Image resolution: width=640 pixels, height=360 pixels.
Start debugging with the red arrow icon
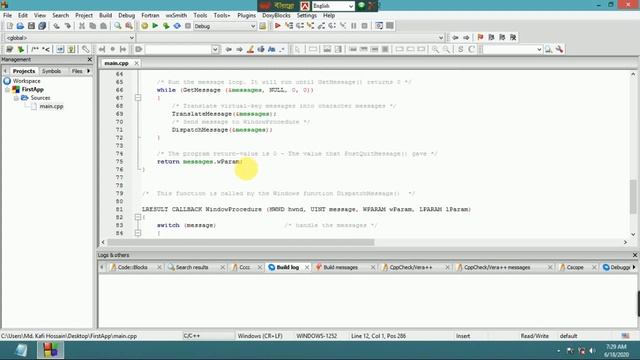tap(278, 26)
